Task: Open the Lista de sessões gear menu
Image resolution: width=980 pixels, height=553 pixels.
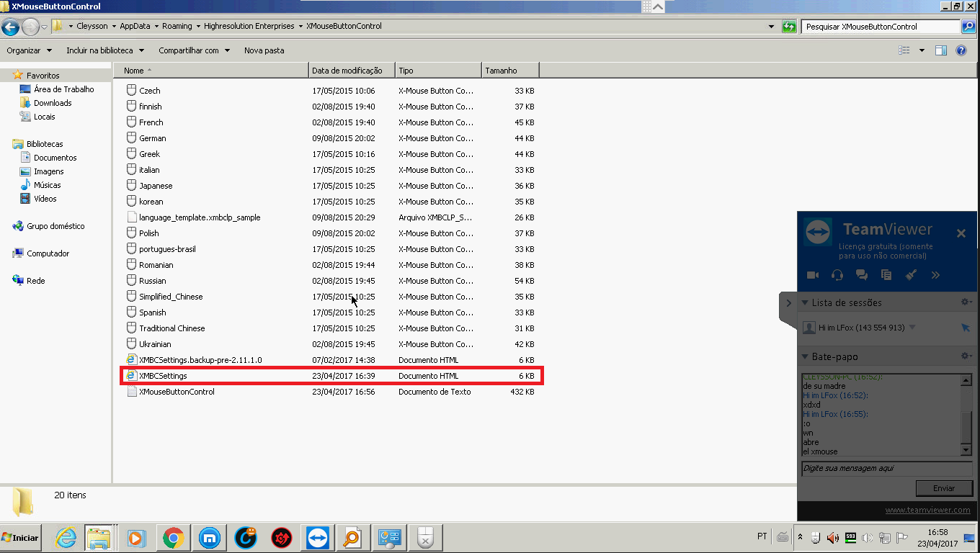Action: click(x=966, y=302)
